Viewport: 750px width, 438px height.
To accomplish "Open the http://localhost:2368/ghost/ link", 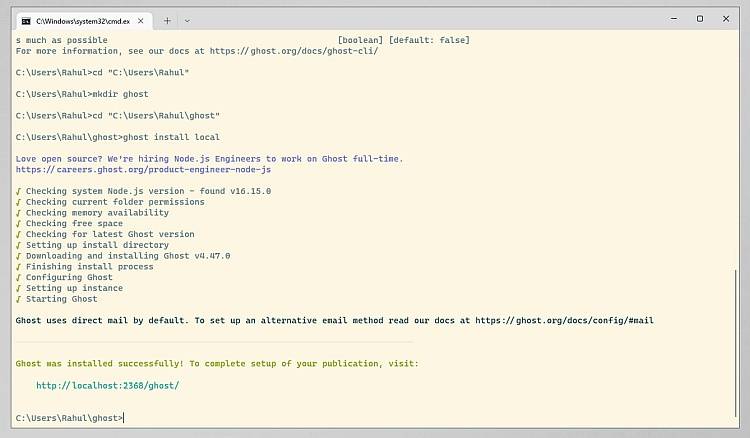I will pyautogui.click(x=108, y=385).
